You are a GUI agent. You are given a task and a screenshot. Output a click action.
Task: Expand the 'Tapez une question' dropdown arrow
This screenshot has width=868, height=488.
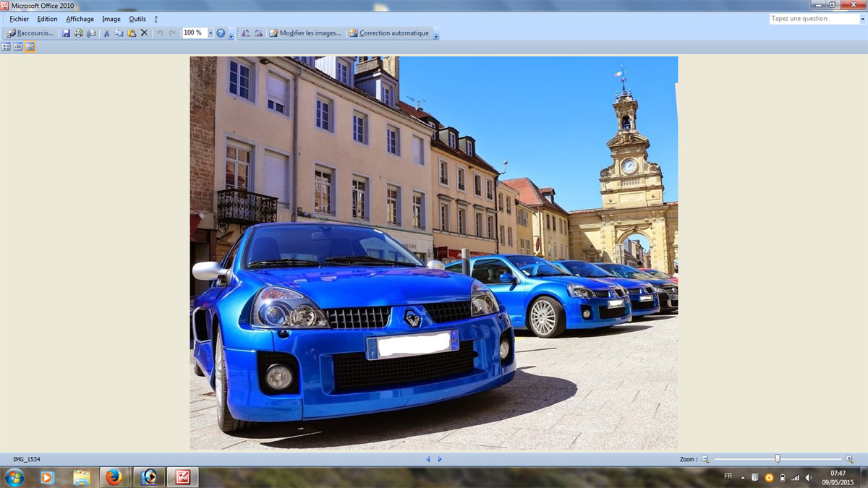click(x=862, y=19)
